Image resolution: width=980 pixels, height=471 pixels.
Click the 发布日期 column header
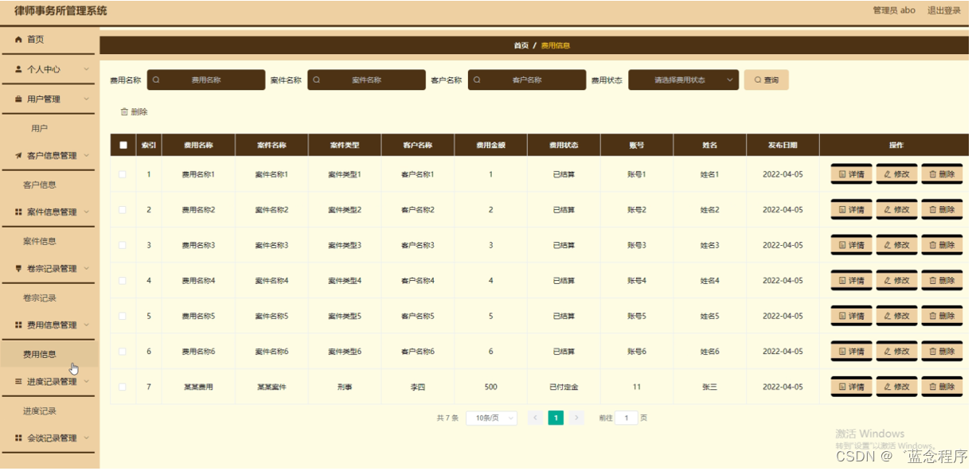783,146
